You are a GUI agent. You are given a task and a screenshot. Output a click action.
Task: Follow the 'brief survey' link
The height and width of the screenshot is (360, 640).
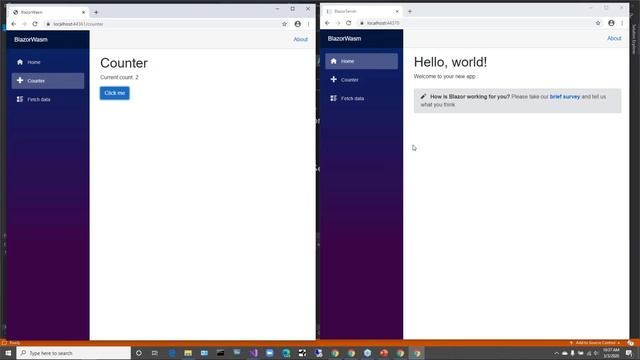[565, 97]
